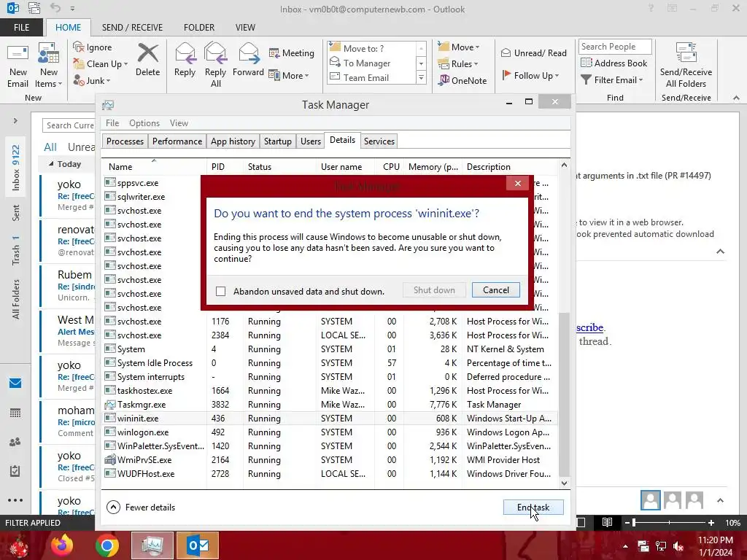Click the network tray icon
This screenshot has height=560, width=747.
click(x=661, y=547)
